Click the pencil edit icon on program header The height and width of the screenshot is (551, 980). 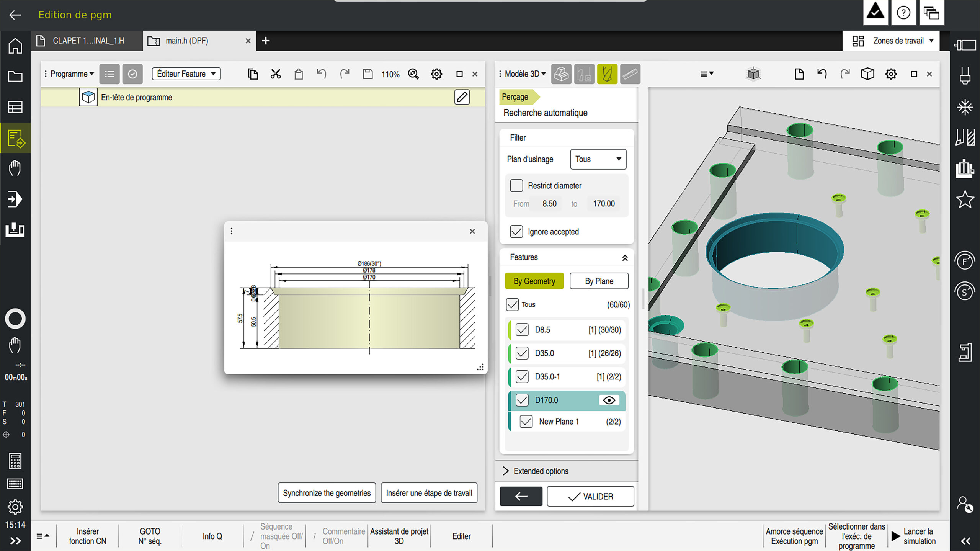[462, 97]
